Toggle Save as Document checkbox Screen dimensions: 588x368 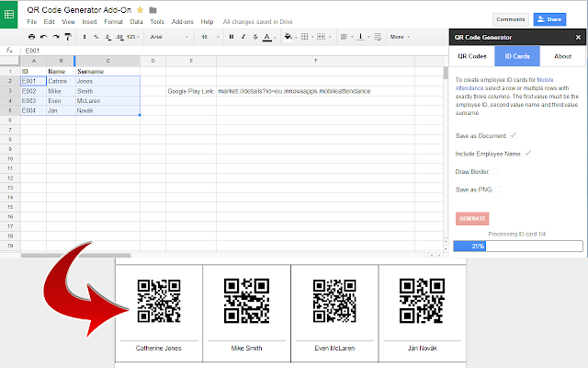(x=514, y=135)
